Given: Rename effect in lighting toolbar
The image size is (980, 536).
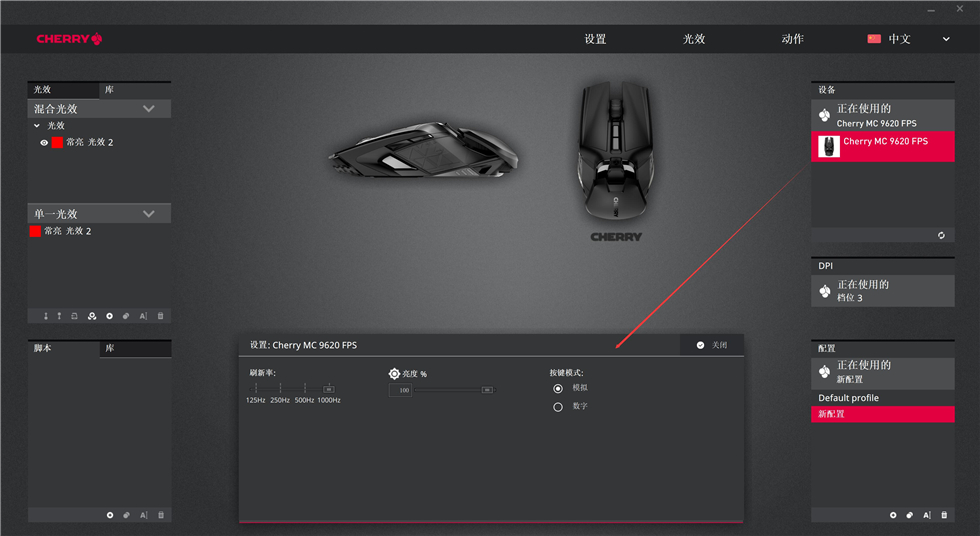Looking at the screenshot, I should click(143, 316).
